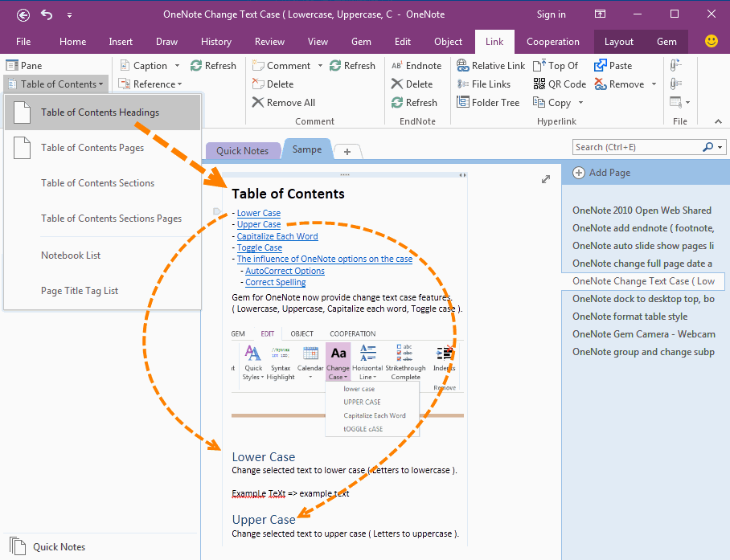Open the Reference dropdown
The width and height of the screenshot is (730, 560).
click(x=150, y=84)
